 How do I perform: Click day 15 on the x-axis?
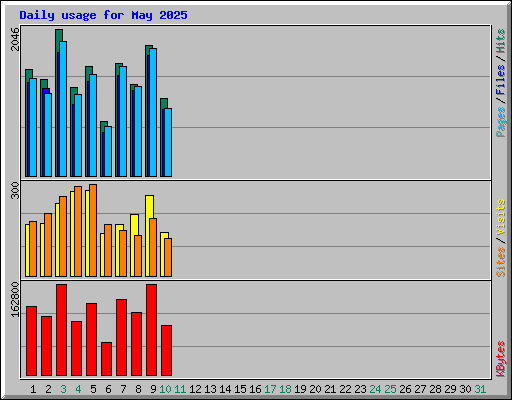[x=240, y=389]
